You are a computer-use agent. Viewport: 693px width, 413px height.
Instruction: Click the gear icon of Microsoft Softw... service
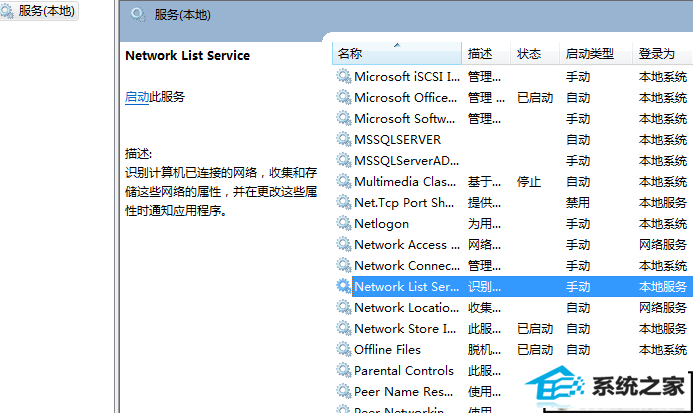(x=343, y=118)
